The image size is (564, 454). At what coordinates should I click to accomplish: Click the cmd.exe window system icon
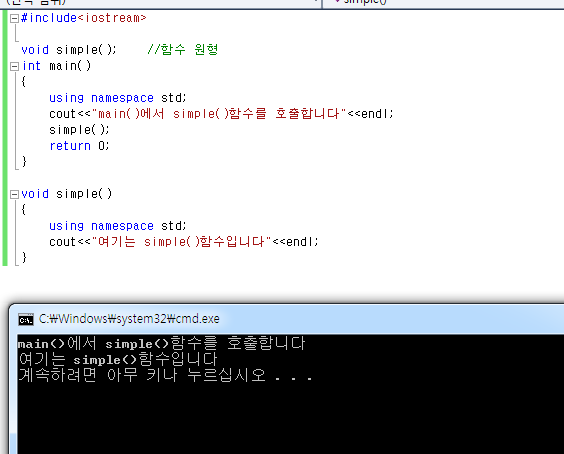(x=26, y=319)
